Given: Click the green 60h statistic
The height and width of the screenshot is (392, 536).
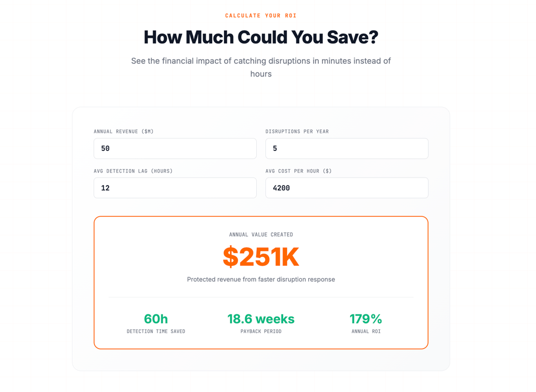Looking at the screenshot, I should coord(156,319).
